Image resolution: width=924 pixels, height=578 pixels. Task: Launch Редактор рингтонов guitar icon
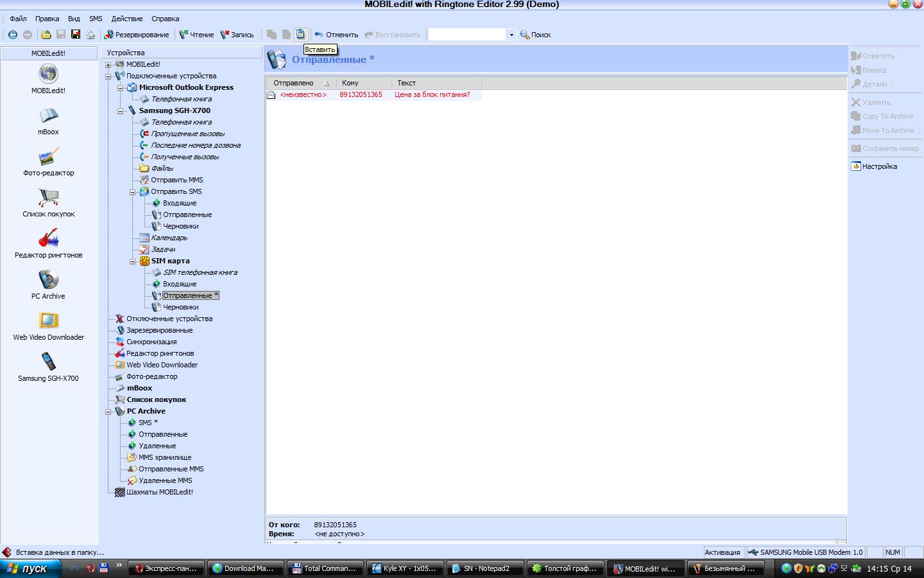coord(48,244)
